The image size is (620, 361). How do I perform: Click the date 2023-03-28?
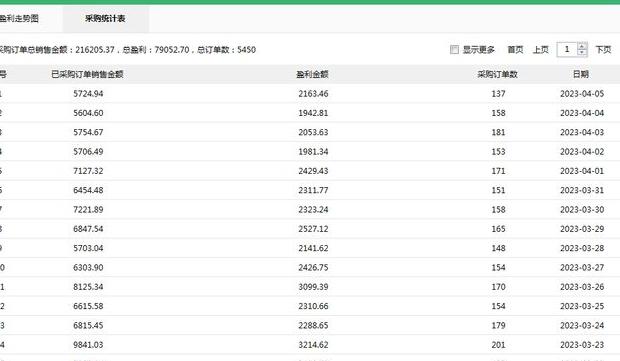[582, 249]
